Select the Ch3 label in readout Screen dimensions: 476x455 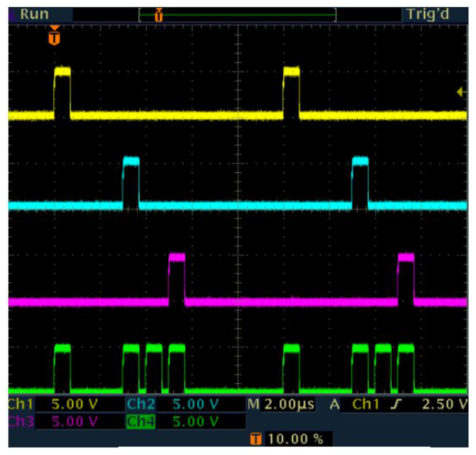click(21, 421)
